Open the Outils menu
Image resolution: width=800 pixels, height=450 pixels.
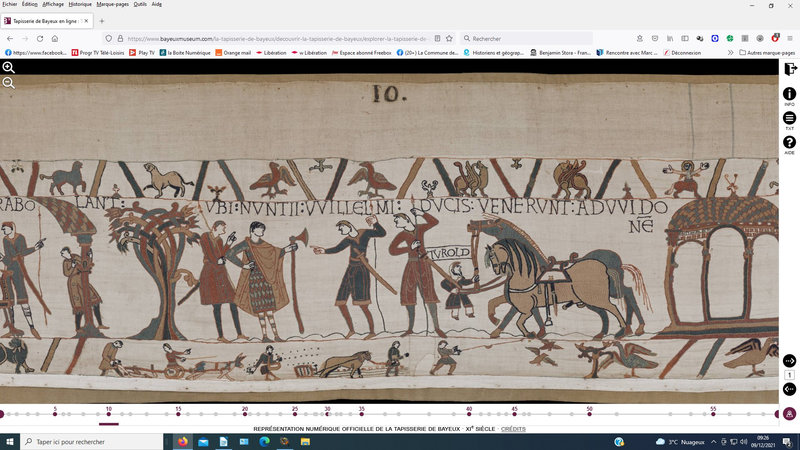tap(140, 4)
